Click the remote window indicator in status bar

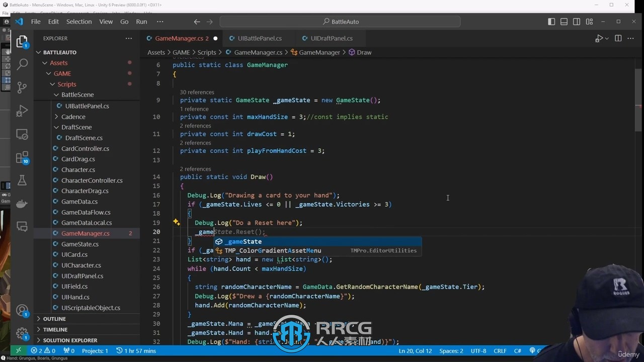pos(19,350)
